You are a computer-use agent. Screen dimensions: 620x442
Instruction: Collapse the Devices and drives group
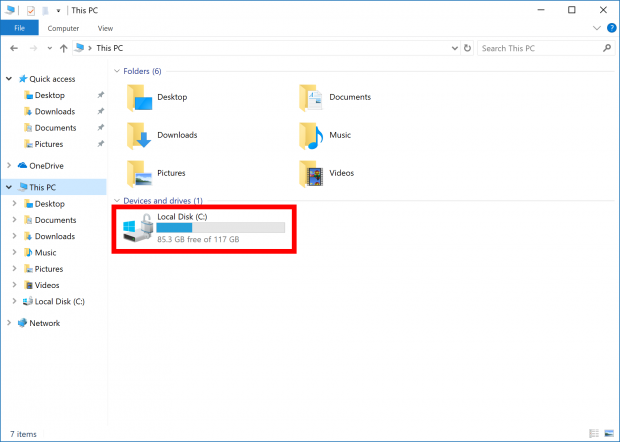coord(117,201)
